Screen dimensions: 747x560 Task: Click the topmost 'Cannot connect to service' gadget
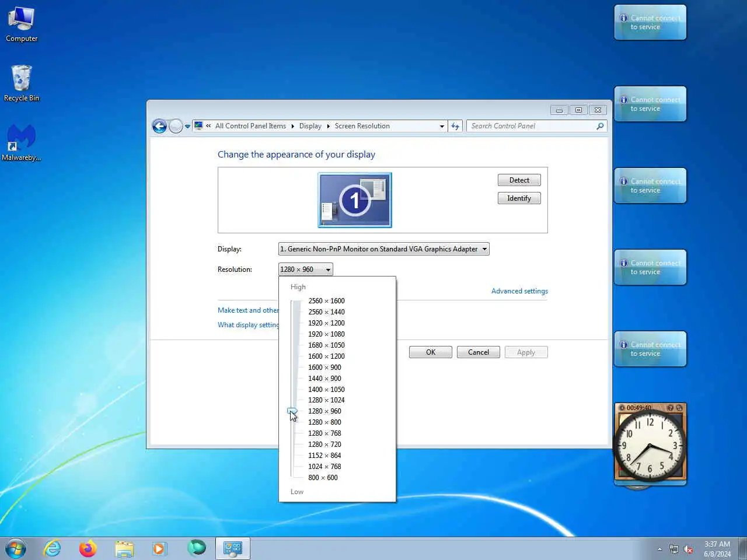coord(650,22)
